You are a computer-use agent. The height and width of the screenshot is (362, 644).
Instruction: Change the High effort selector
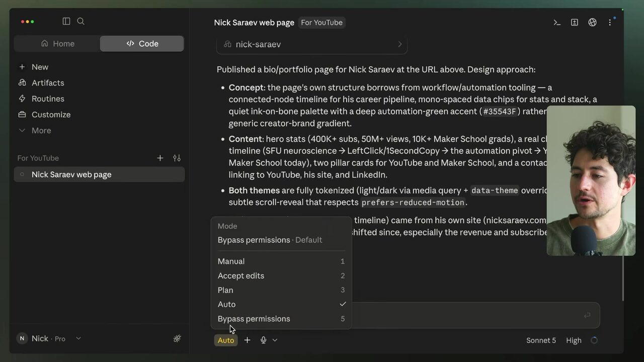coord(574,340)
